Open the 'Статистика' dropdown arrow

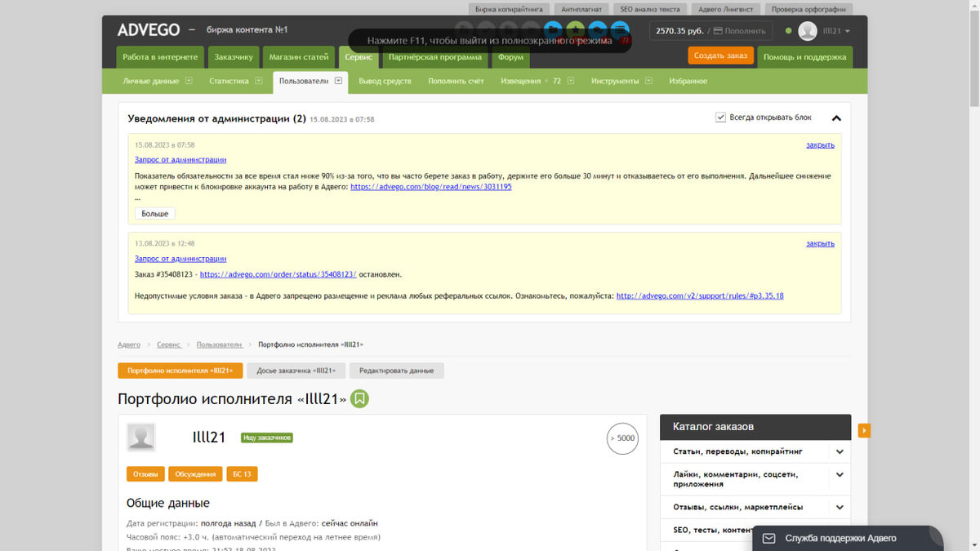point(258,81)
